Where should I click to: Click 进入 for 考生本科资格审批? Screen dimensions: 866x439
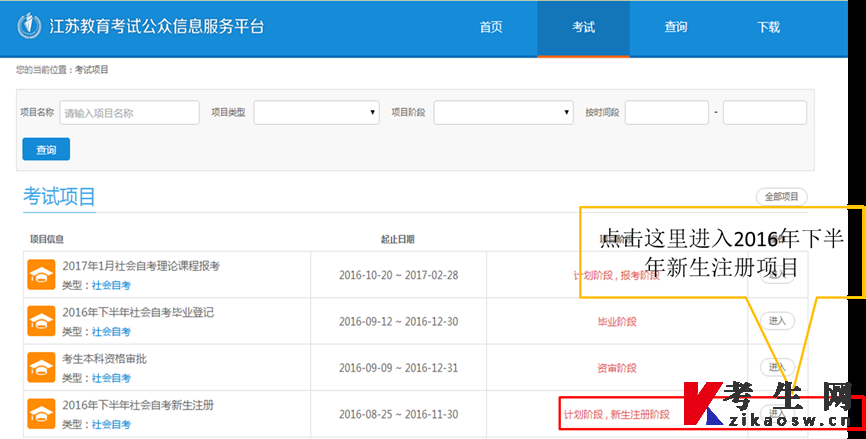[777, 367]
